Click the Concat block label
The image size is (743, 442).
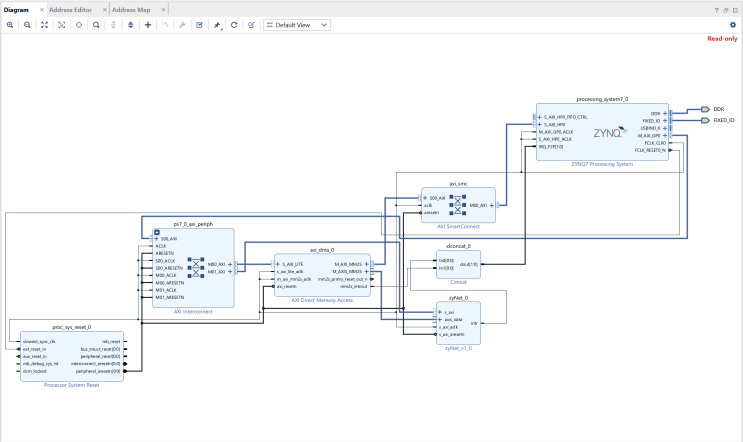tap(458, 282)
